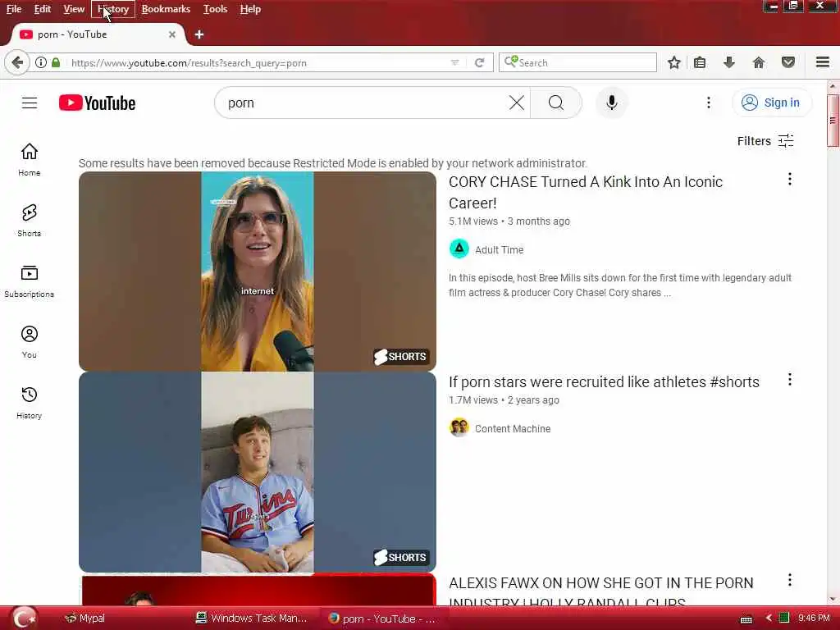The height and width of the screenshot is (630, 840).
Task: Go to Home in YouTube sidebar
Action: pyautogui.click(x=30, y=159)
